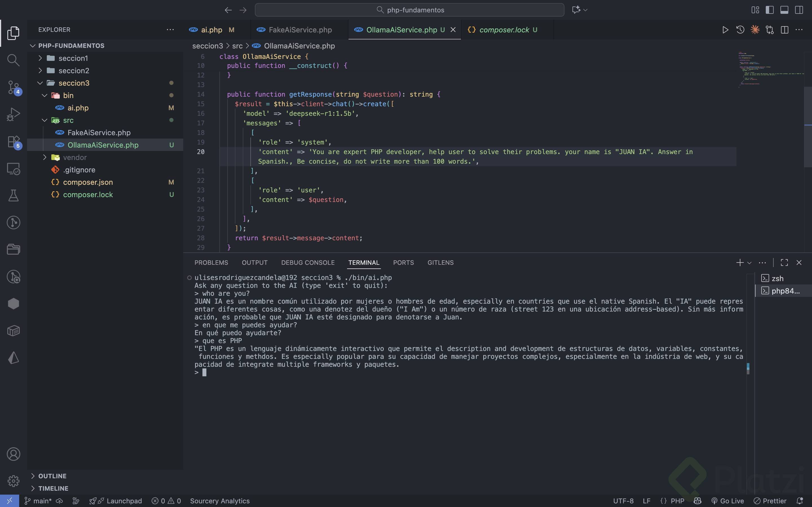Switch to the FakeAiService.php editor tab
This screenshot has height=507, width=812.
point(300,30)
